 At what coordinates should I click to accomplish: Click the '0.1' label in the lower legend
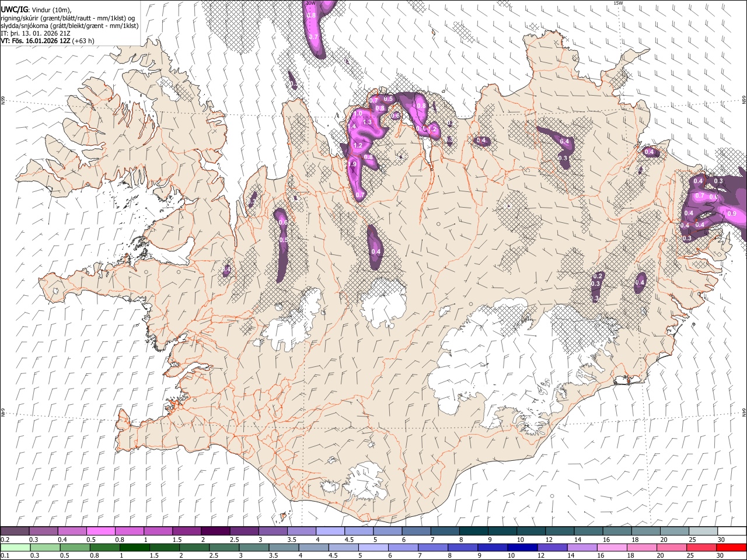pyautogui.click(x=5, y=555)
